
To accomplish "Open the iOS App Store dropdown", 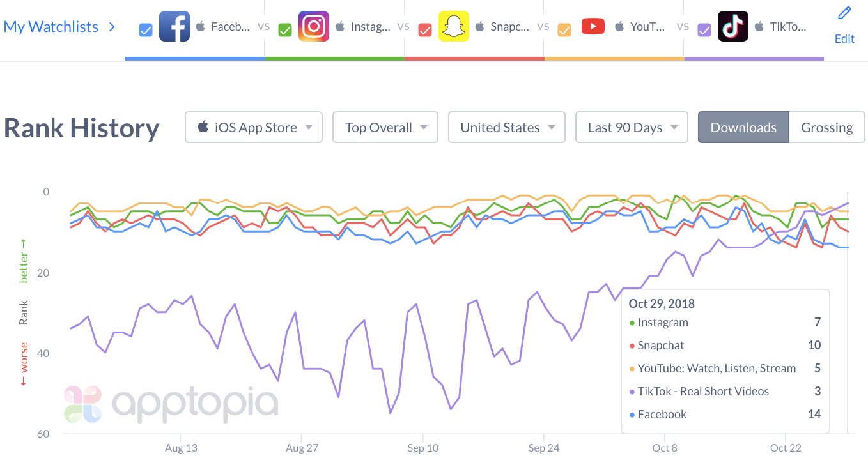I will 253,127.
